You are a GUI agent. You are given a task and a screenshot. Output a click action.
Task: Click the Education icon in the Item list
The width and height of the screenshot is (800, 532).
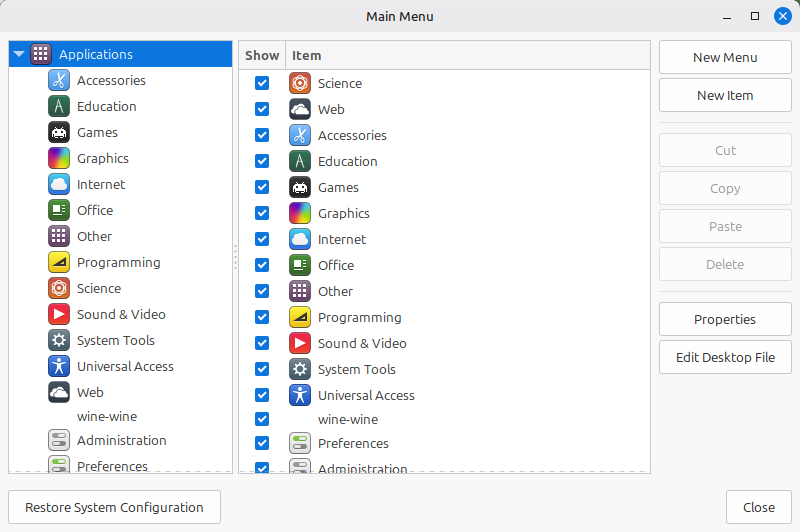pos(300,161)
